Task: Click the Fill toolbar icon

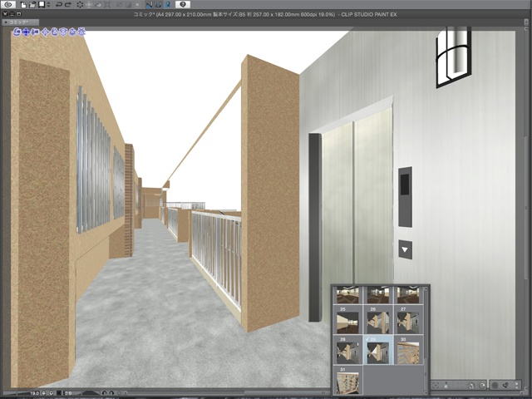Action: point(98,4)
